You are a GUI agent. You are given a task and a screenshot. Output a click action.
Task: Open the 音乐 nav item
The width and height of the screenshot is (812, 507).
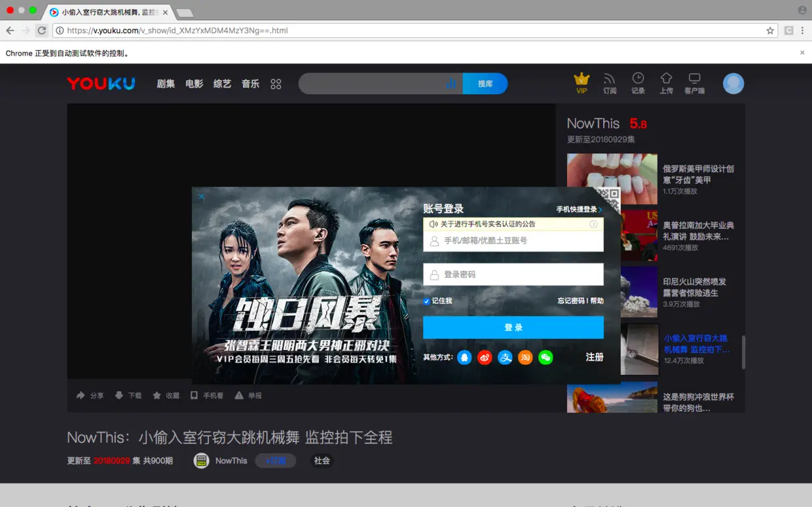point(250,84)
